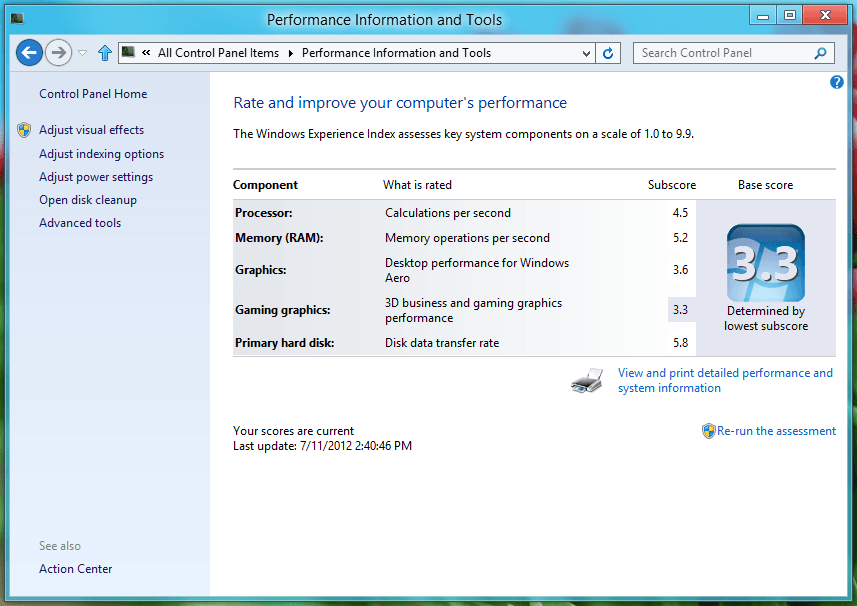Select the Gaming graphics subscore 3.3
Viewport: 857px width, 606px height.
click(x=680, y=310)
